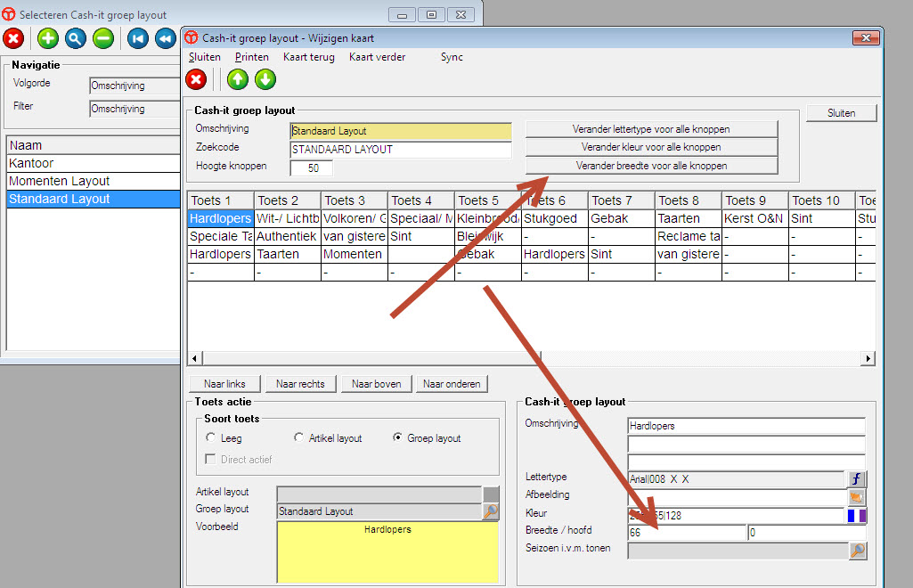Click the Toets 4 column header
The image size is (913, 588).
[421, 200]
